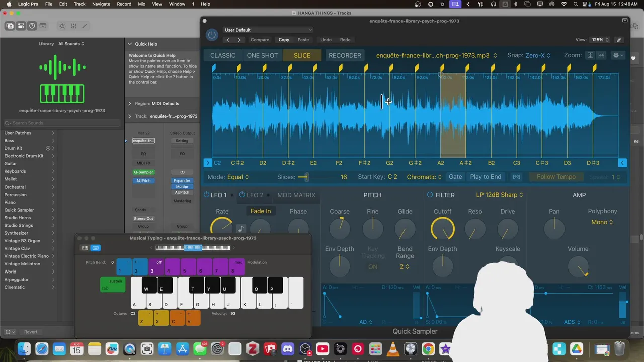Viewport: 644px width, 362px height.
Task: Collapse the Quick Help section
Action: (x=130, y=44)
